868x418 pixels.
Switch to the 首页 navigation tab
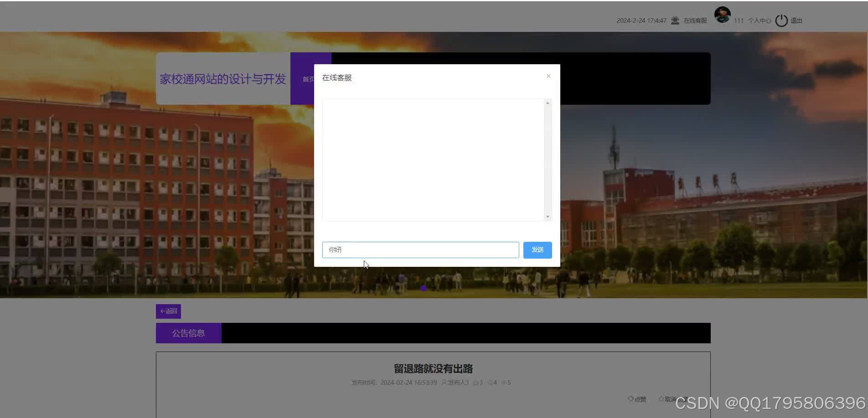[310, 78]
